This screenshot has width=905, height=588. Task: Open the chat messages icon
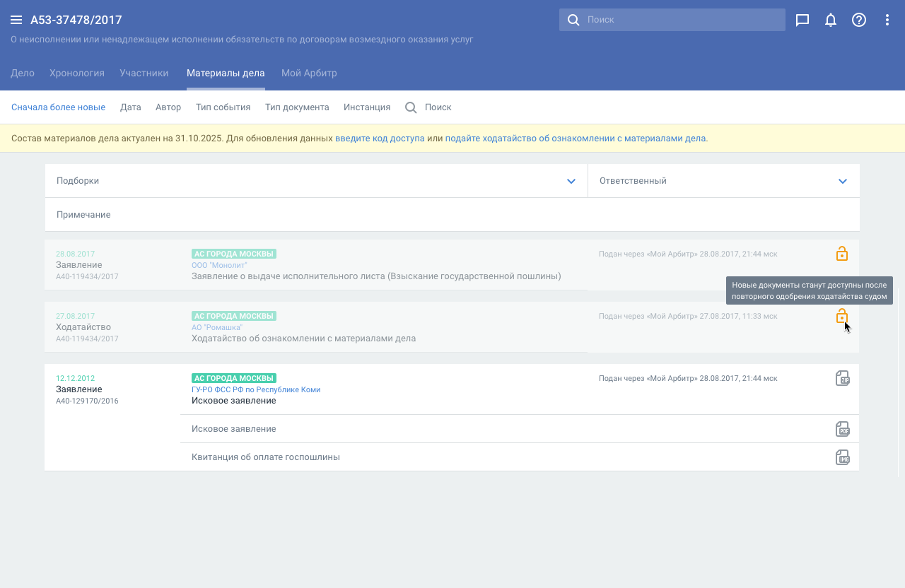click(x=802, y=20)
